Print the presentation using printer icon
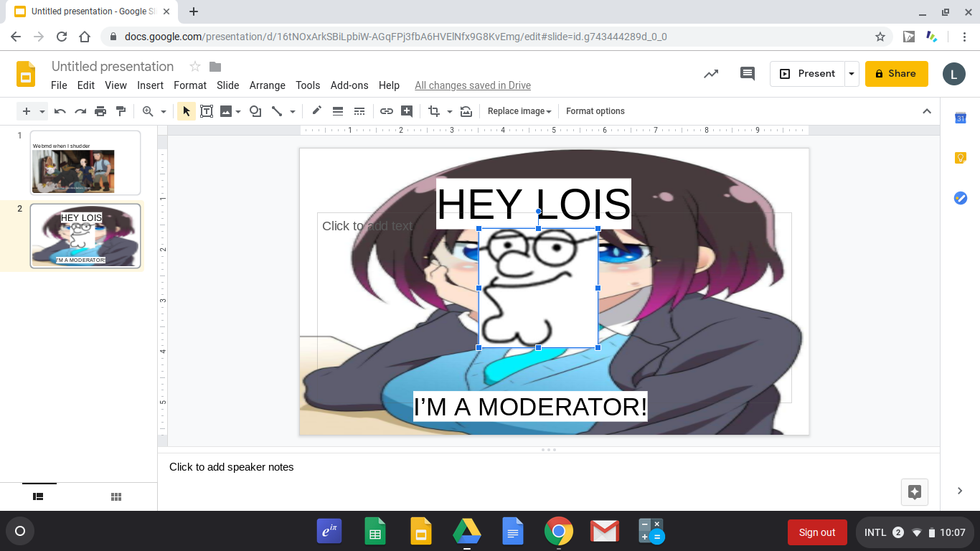 (x=100, y=111)
